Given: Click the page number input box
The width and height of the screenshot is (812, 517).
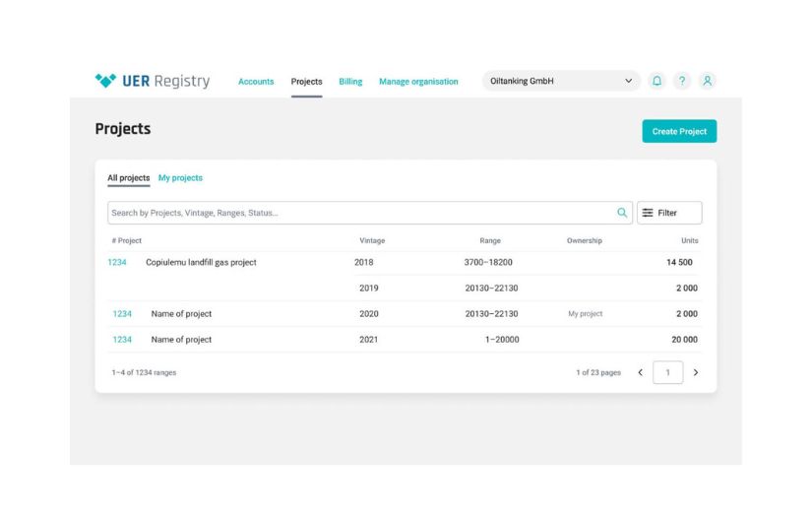Looking at the screenshot, I should click(668, 372).
